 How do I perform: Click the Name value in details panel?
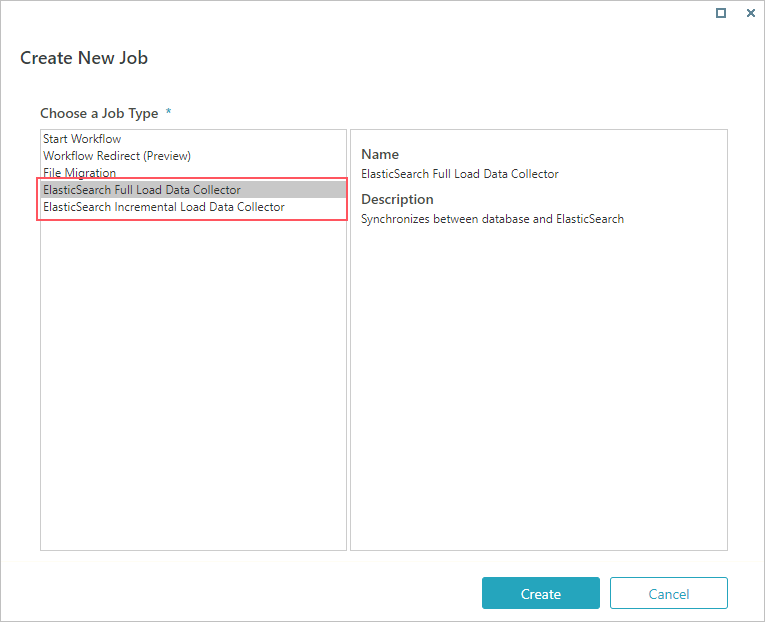[460, 174]
